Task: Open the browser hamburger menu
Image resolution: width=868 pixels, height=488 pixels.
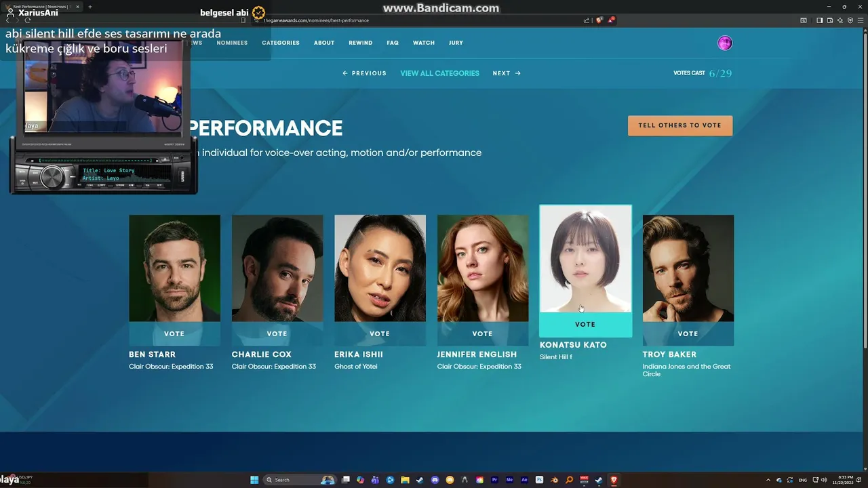Action: 861,20
